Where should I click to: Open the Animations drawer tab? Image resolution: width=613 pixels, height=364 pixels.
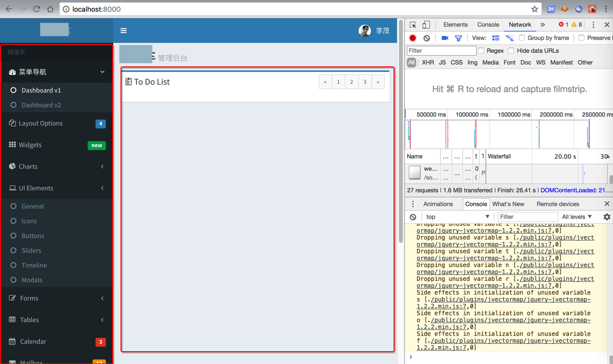(x=438, y=204)
